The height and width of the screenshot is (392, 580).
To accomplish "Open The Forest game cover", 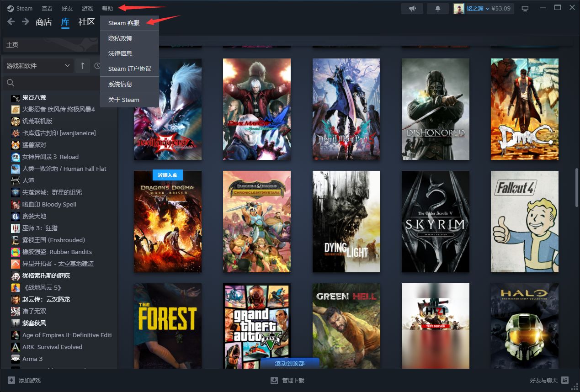I will (168, 326).
